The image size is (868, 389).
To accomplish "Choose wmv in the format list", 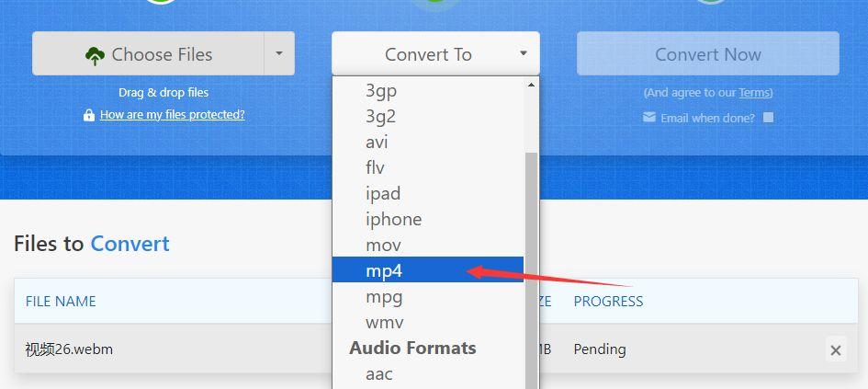I will 384,322.
